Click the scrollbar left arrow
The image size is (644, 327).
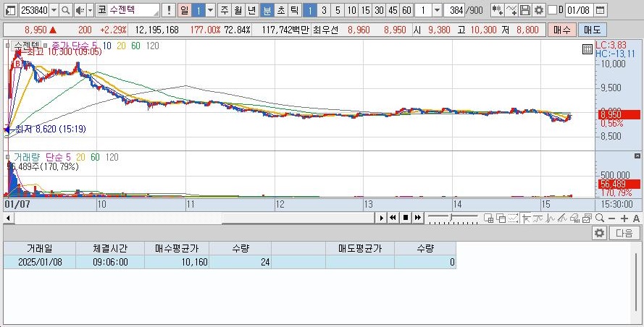8,218
